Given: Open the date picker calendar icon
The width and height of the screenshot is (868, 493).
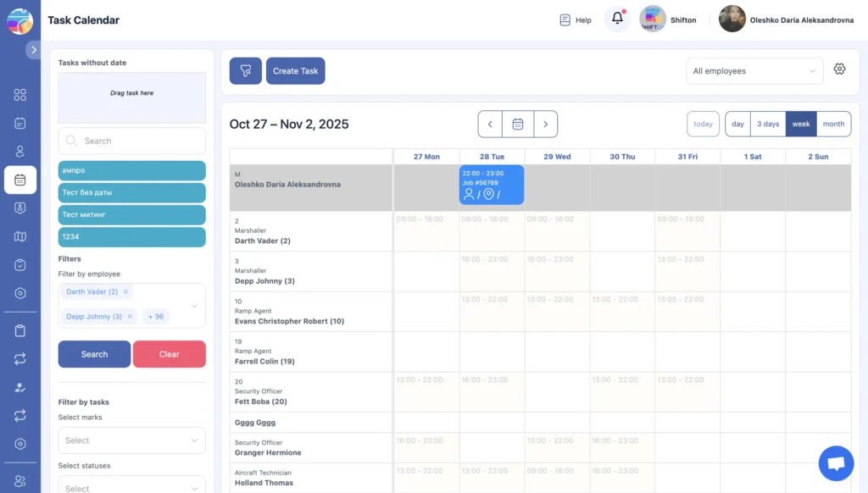Looking at the screenshot, I should point(518,124).
